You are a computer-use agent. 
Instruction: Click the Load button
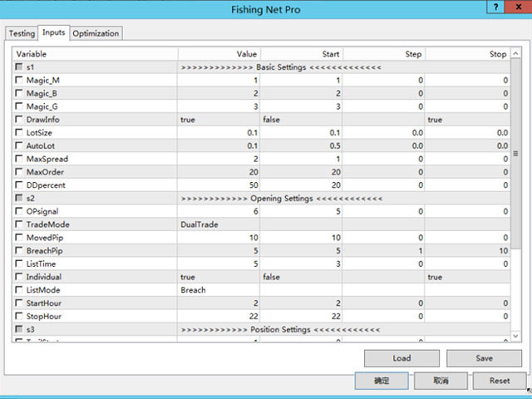[x=401, y=358]
